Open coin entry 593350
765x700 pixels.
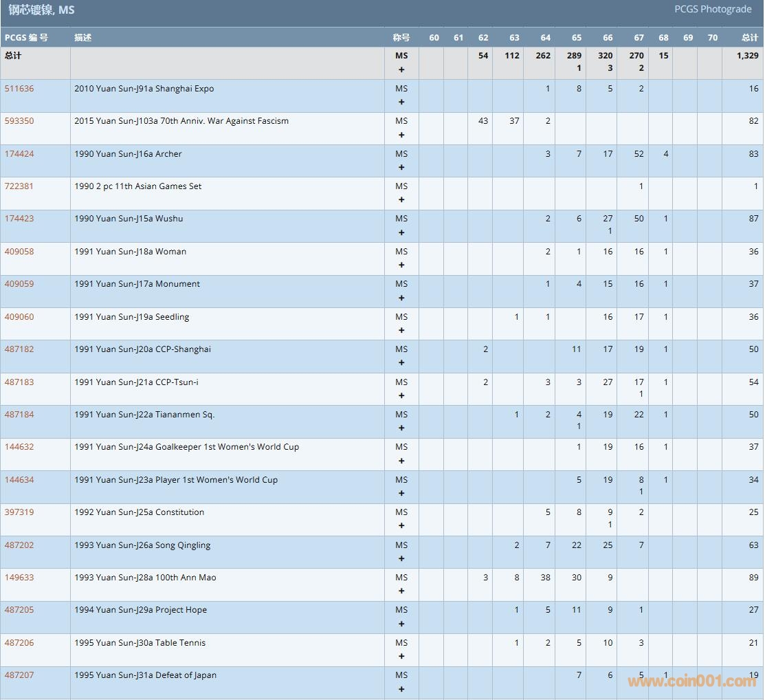click(19, 121)
